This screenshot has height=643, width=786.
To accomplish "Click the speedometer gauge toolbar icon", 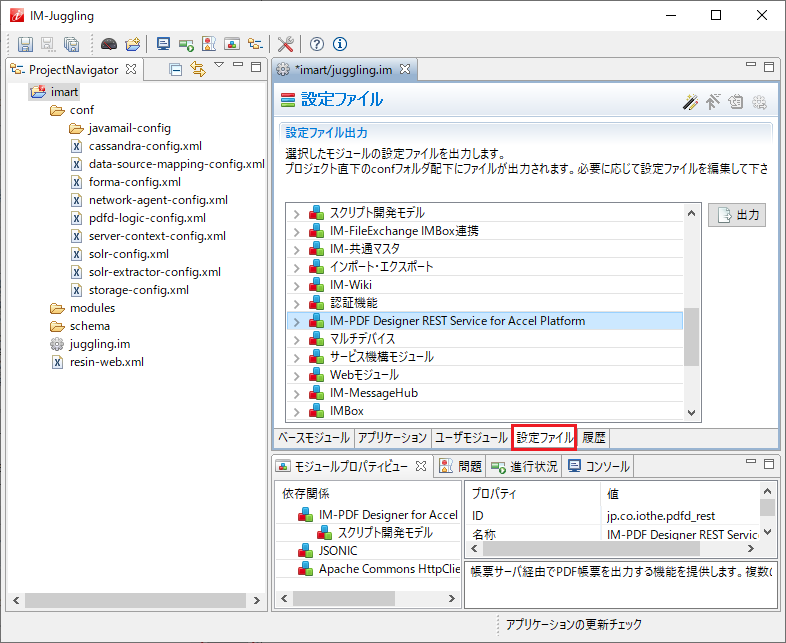I will coord(109,44).
